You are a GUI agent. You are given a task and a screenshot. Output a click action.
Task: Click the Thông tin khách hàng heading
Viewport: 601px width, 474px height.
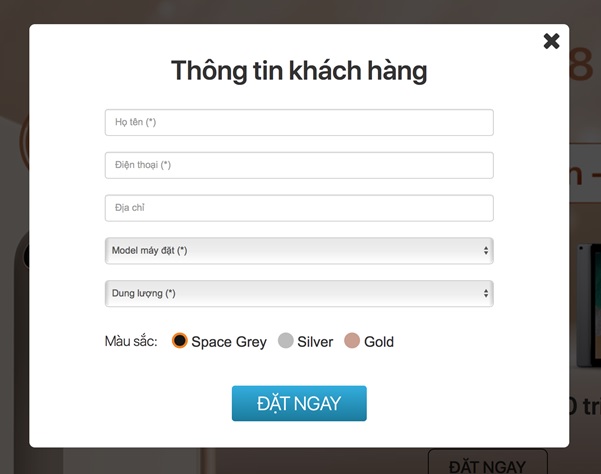click(x=299, y=71)
